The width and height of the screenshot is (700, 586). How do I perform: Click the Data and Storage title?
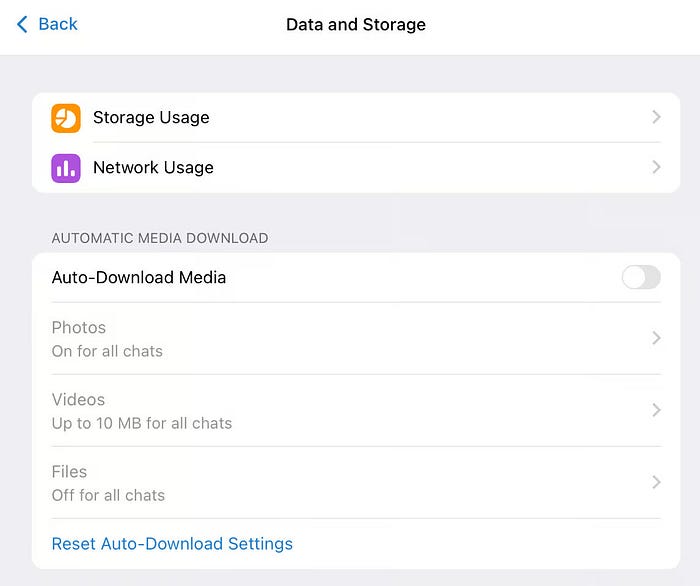[356, 25]
